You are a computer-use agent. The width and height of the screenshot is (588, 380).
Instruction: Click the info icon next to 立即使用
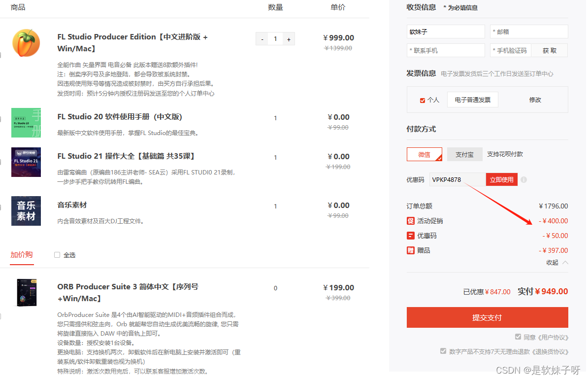click(524, 180)
